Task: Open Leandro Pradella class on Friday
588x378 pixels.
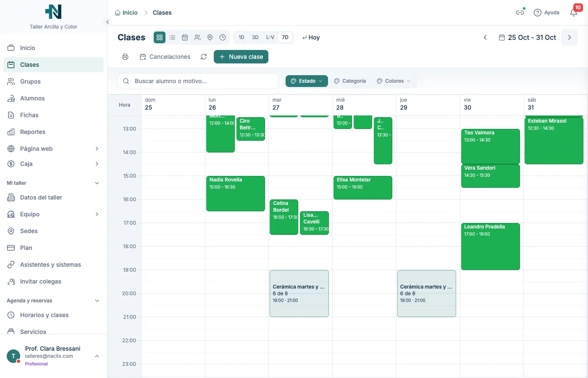Action: click(491, 247)
